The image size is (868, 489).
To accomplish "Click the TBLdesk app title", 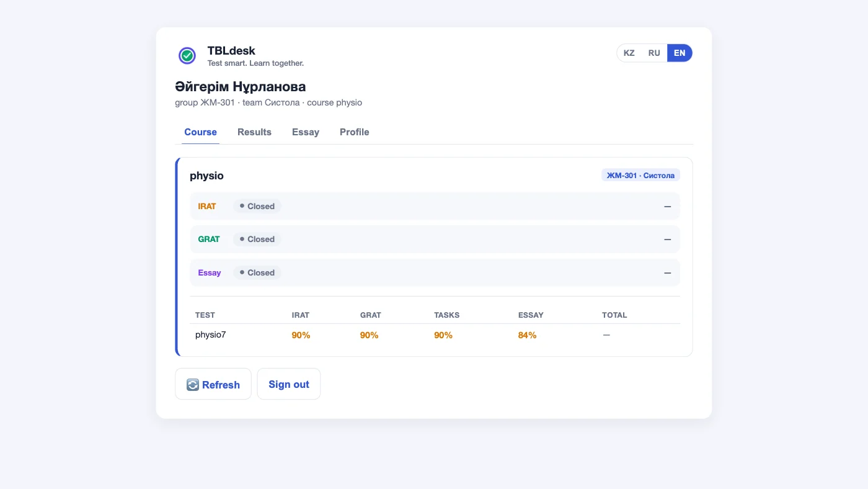I will [x=231, y=51].
